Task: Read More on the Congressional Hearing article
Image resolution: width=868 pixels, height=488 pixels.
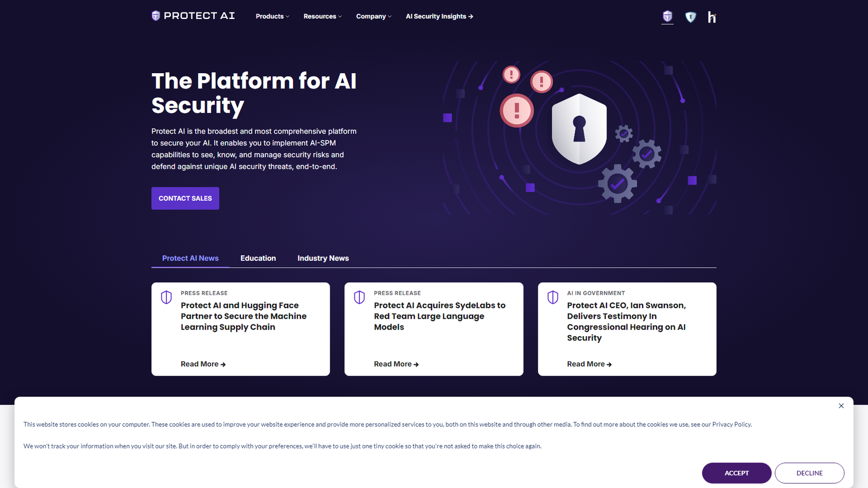Action: [589, 364]
